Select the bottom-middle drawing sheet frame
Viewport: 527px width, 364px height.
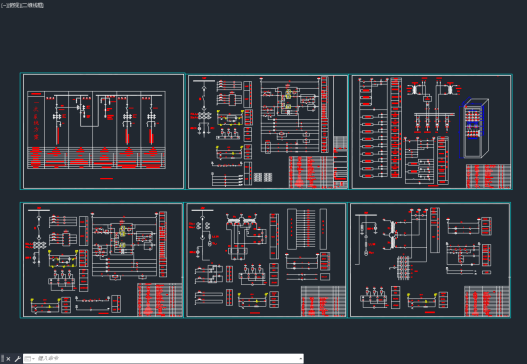(266, 259)
